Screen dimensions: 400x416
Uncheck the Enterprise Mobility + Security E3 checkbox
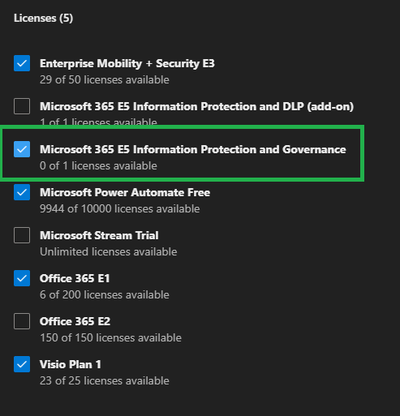22,63
